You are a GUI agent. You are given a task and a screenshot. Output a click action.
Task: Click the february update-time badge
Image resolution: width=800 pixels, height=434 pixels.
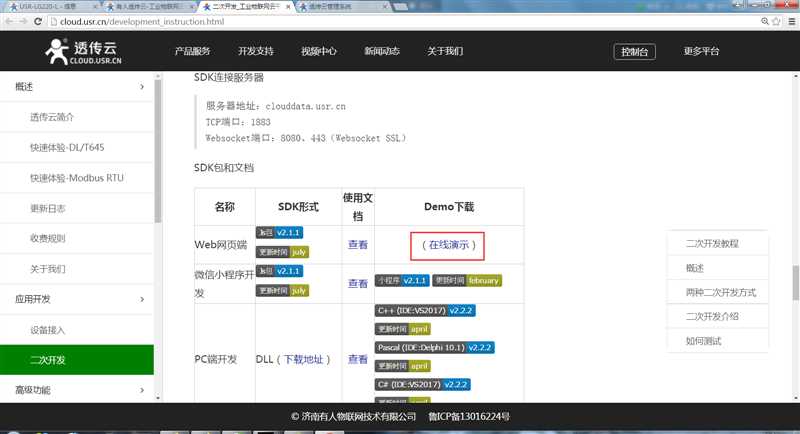467,280
